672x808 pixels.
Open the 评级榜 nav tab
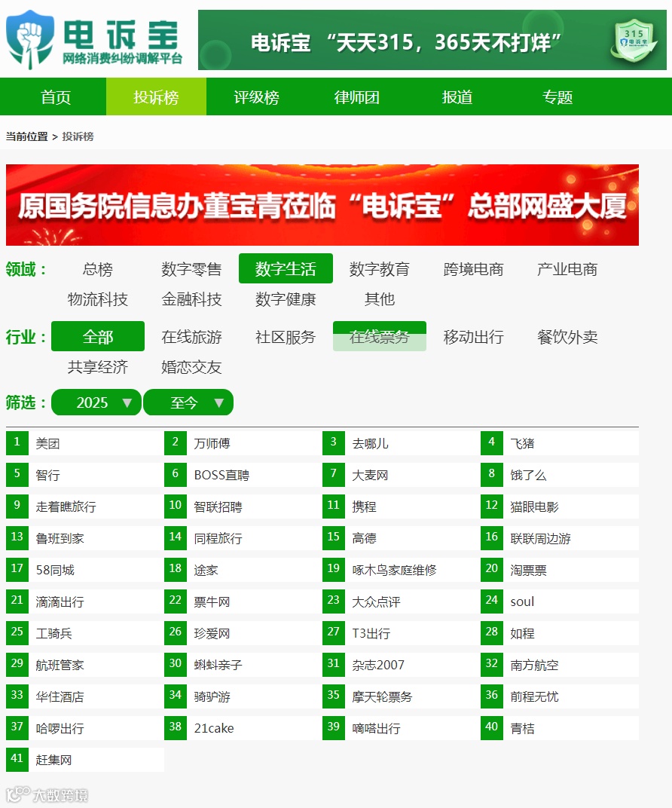[x=256, y=97]
